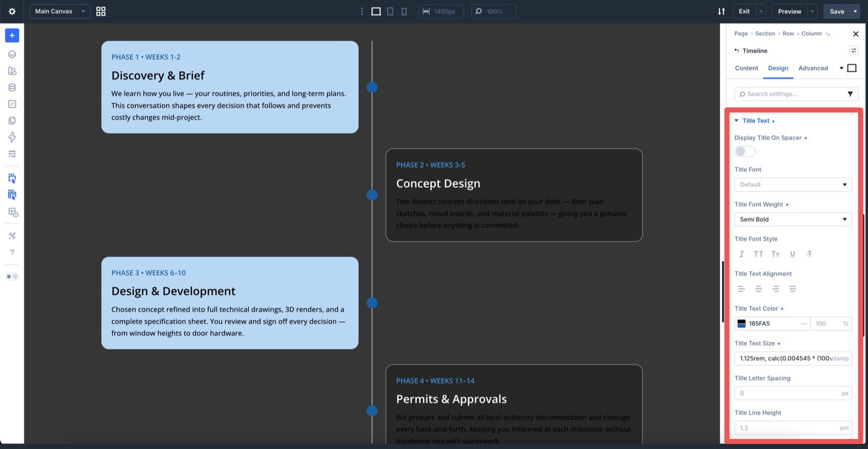Select the desktop view icon
The width and height of the screenshot is (868, 449).
376,11
